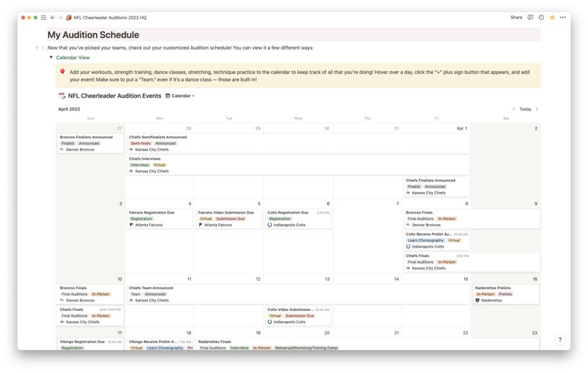Go back with the left arrow
Image resolution: width=588 pixels, height=373 pixels.
point(53,18)
